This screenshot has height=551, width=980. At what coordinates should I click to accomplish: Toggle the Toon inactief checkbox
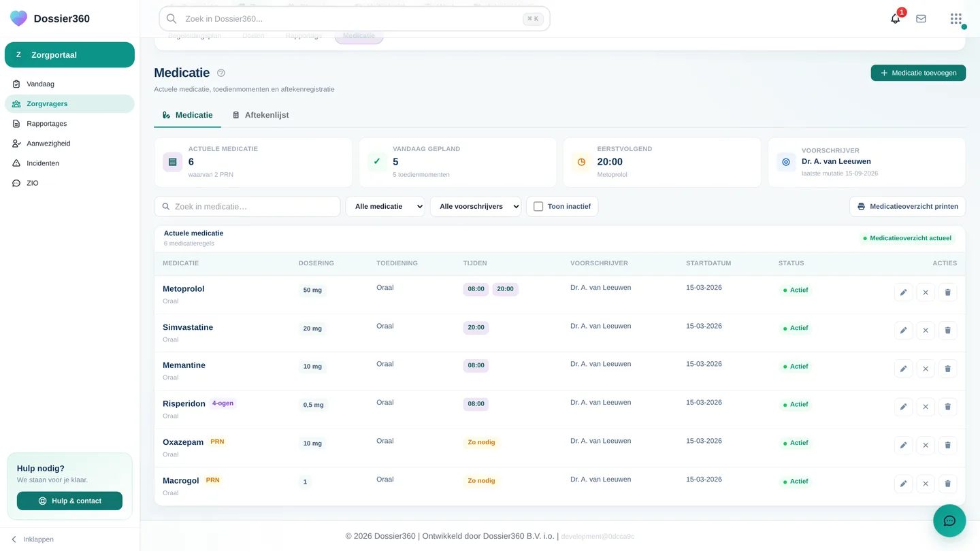pos(538,206)
